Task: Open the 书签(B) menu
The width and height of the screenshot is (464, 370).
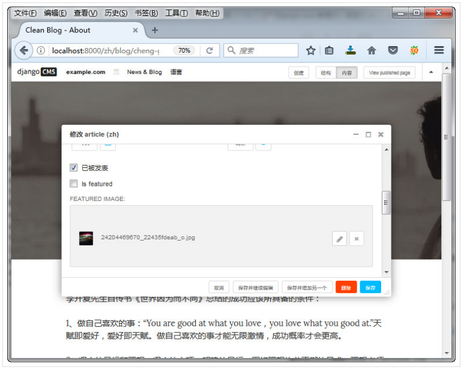Action: click(146, 13)
